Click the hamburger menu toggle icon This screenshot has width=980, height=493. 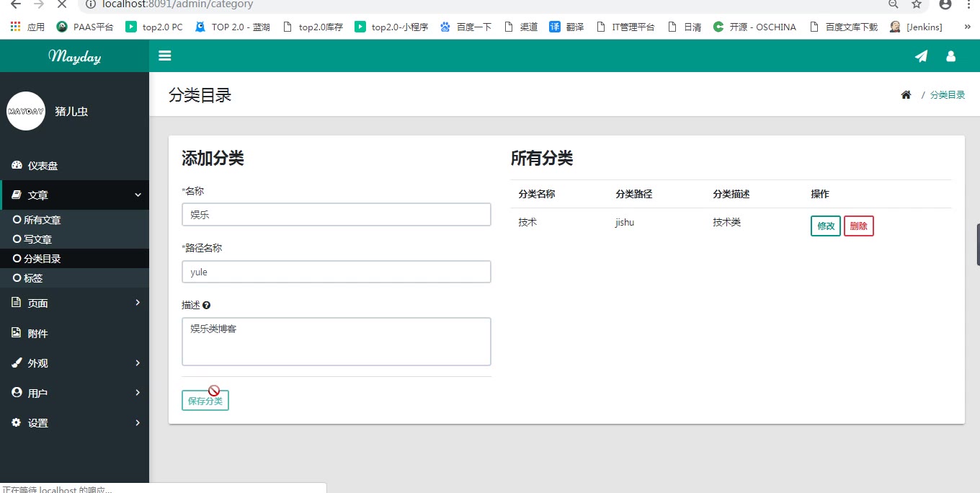click(165, 56)
